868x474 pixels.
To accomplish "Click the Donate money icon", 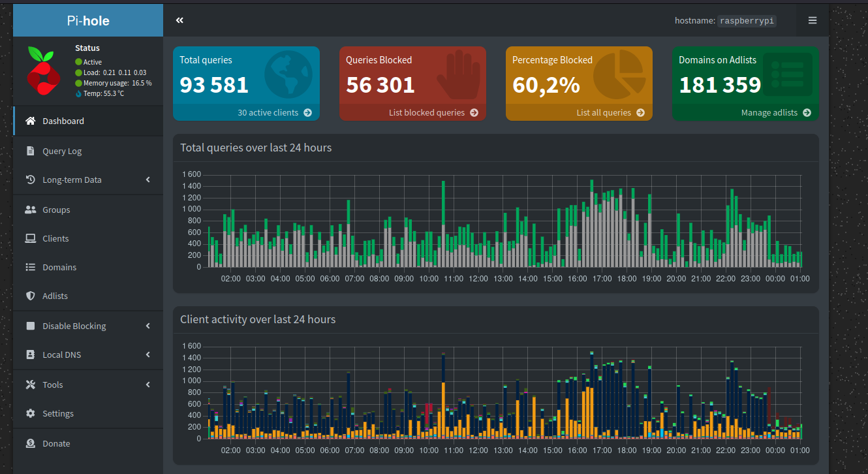I will tap(30, 443).
